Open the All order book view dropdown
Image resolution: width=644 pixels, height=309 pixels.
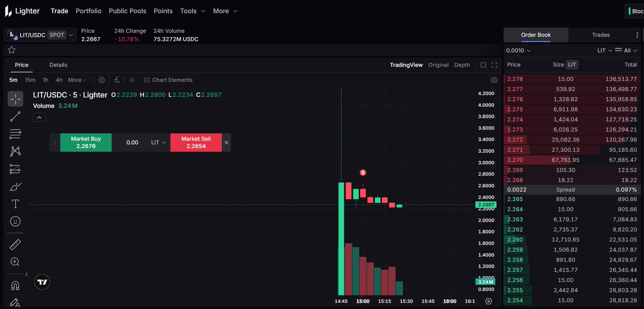click(627, 51)
